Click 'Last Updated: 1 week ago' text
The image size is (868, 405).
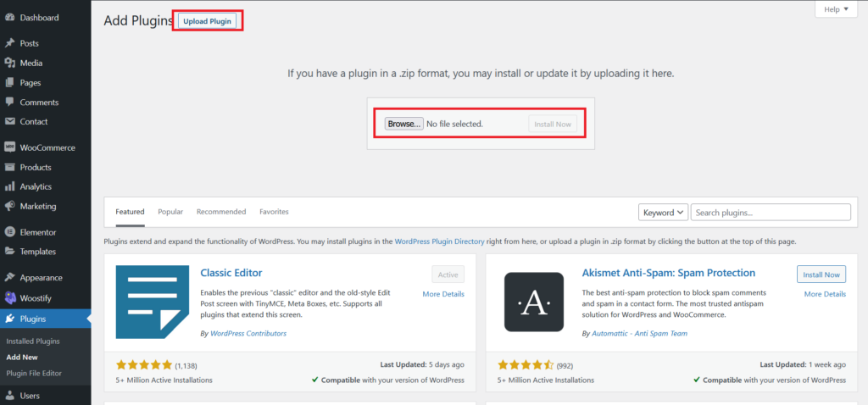pos(803,364)
